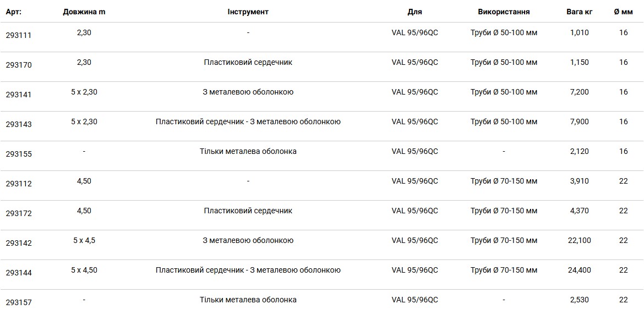This screenshot has height=315, width=644.
Task: Select article number 293144
Action: point(19,273)
